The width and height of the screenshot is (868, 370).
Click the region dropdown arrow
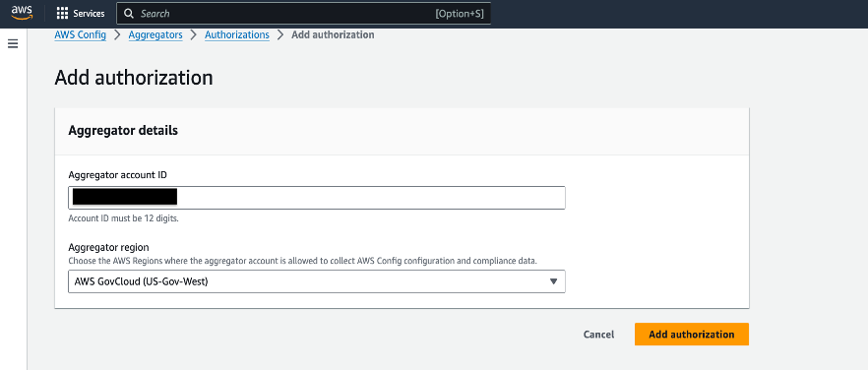point(553,281)
